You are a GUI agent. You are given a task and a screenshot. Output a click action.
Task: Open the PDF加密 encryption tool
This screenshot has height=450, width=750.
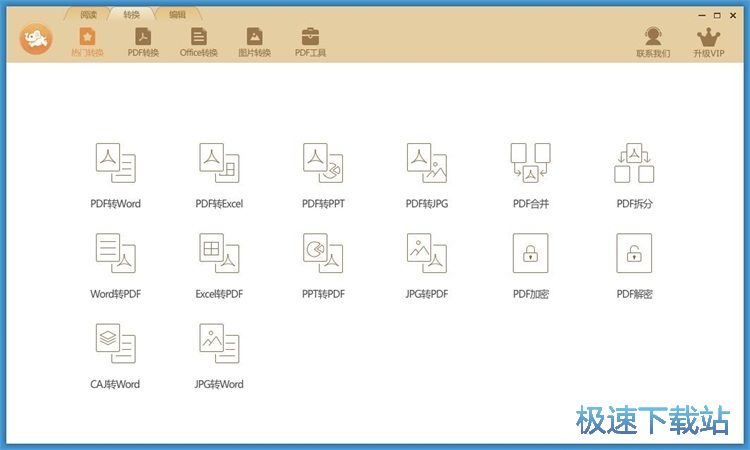(x=530, y=265)
